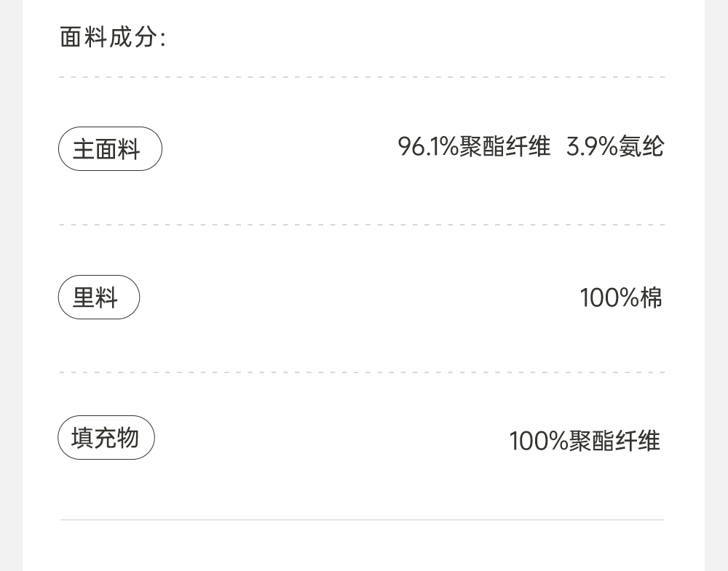Select the 100%聚酯纤维 filling value
This screenshot has height=571, width=728.
(x=585, y=441)
